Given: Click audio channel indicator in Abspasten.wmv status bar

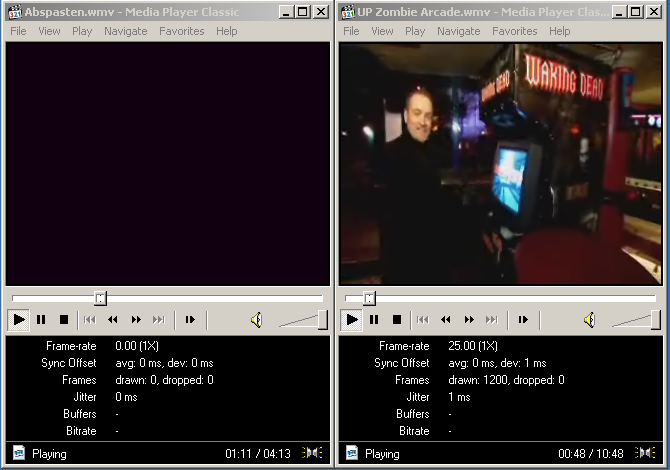Looking at the screenshot, I should (312, 452).
